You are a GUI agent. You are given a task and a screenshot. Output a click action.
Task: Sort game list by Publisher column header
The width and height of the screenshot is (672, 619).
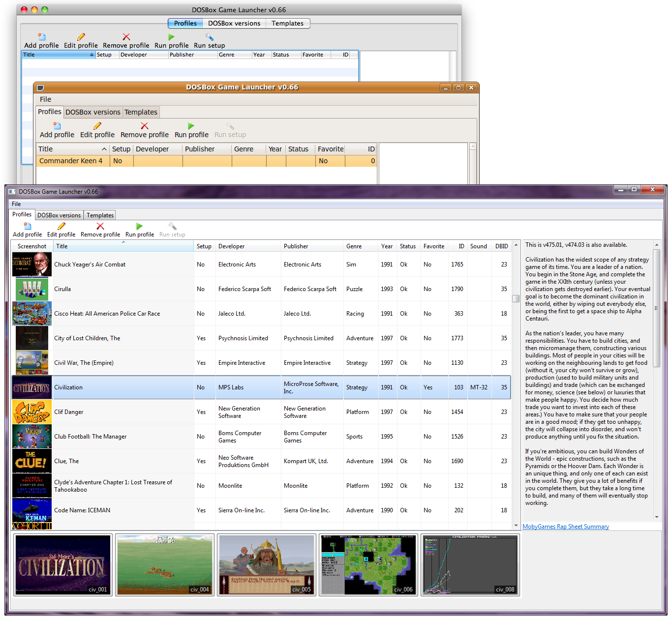tap(296, 246)
